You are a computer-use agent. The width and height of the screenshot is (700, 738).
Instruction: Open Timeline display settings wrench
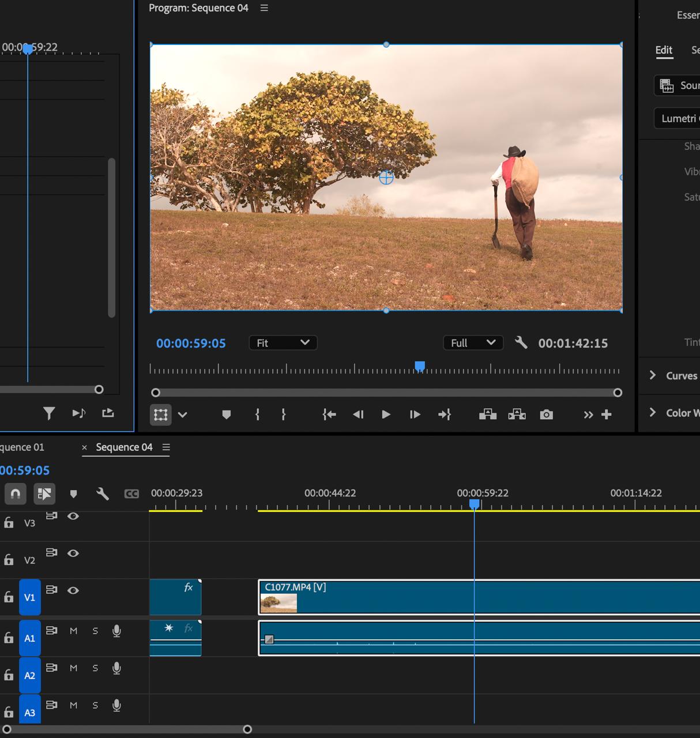coord(103,494)
